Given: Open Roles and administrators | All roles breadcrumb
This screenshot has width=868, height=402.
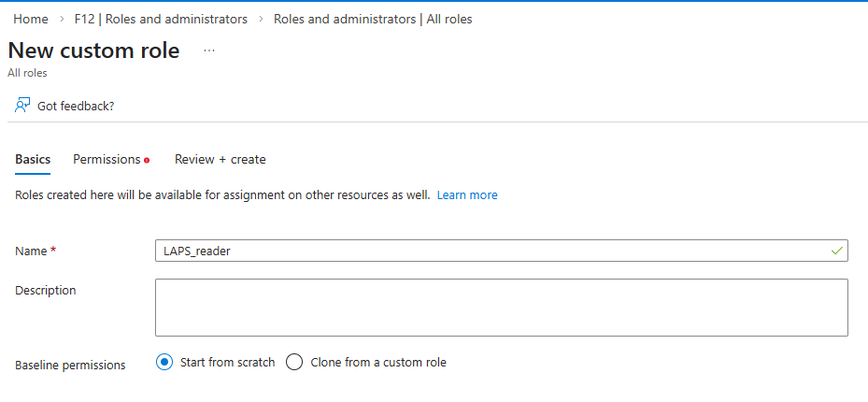Looking at the screenshot, I should (373, 19).
